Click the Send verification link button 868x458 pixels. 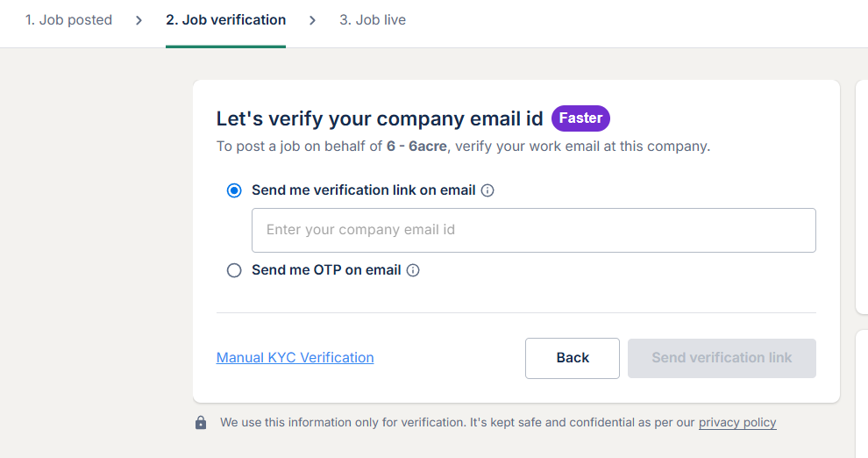[x=722, y=358]
